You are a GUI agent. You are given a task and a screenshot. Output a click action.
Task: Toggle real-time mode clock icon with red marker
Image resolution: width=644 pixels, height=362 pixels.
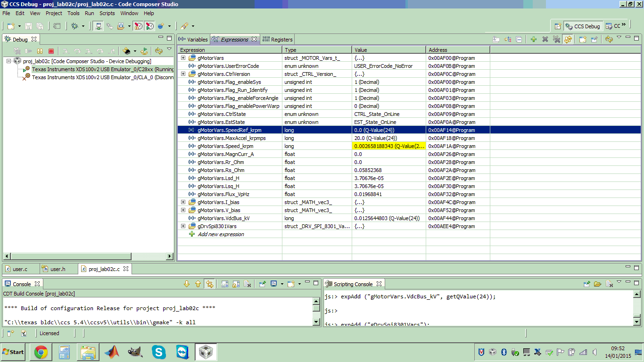[138, 26]
